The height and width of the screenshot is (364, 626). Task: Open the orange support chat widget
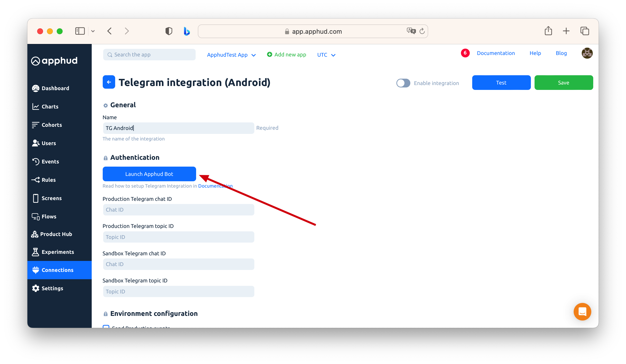tap(582, 312)
